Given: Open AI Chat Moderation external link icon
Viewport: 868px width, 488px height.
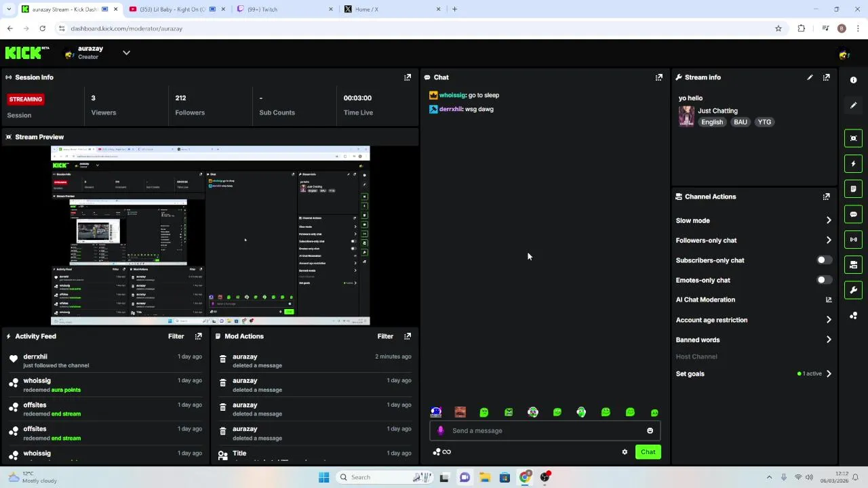Looking at the screenshot, I should [x=829, y=300].
